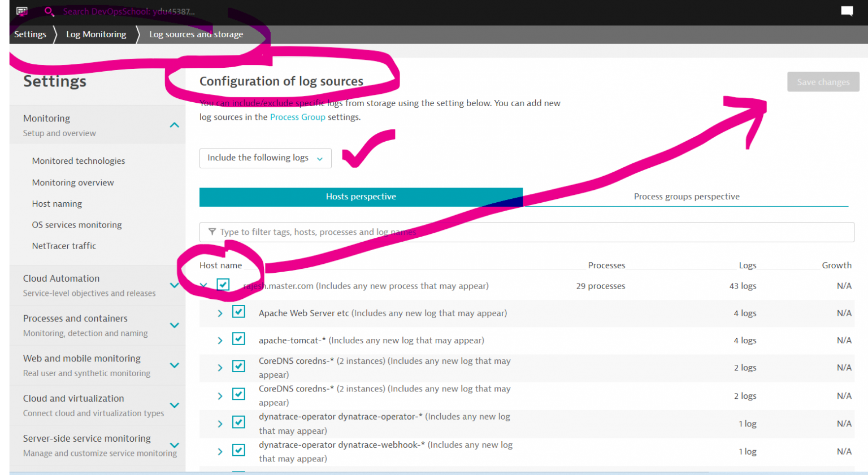Viewport: 868px width, 475px height.
Task: Open the Dynatrace menu icon at top-left
Action: 22,11
